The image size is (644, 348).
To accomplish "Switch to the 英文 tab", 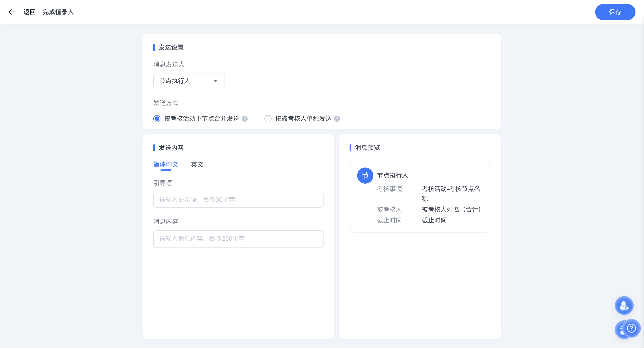I will tap(197, 165).
